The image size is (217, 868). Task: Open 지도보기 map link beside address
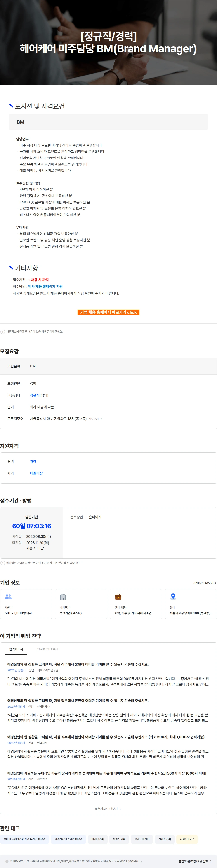(x=94, y=419)
